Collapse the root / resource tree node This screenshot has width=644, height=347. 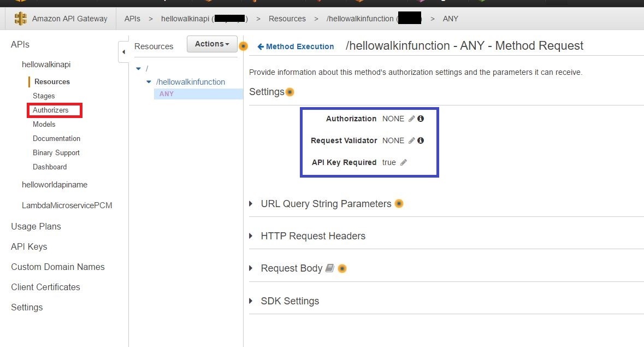(x=138, y=68)
